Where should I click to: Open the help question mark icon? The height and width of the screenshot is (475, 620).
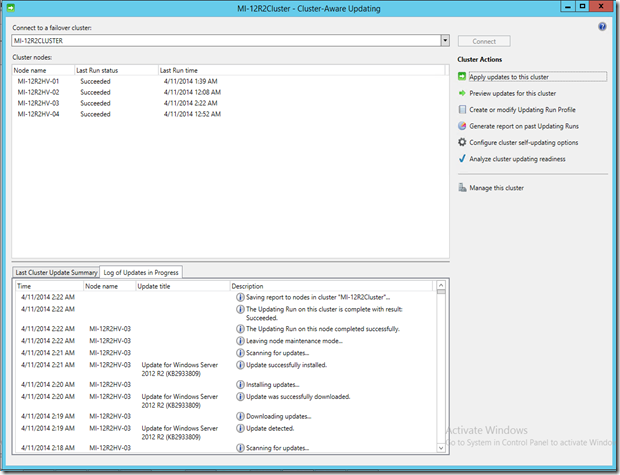tap(602, 27)
